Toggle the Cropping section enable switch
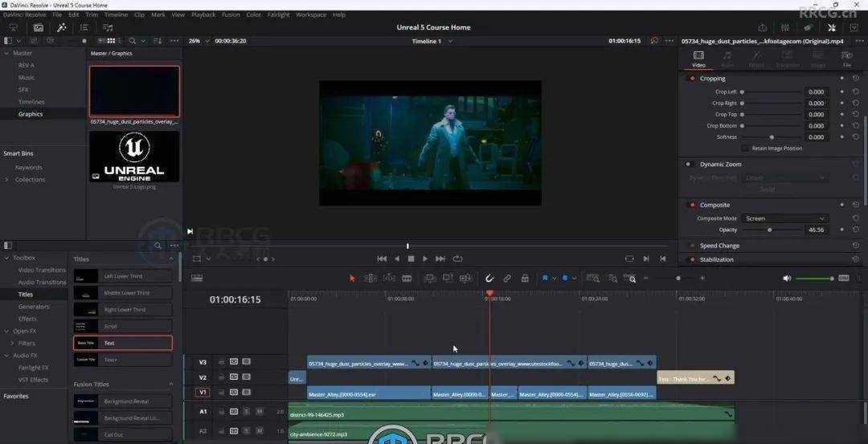Screen dimensions: 868x444 (691, 79)
